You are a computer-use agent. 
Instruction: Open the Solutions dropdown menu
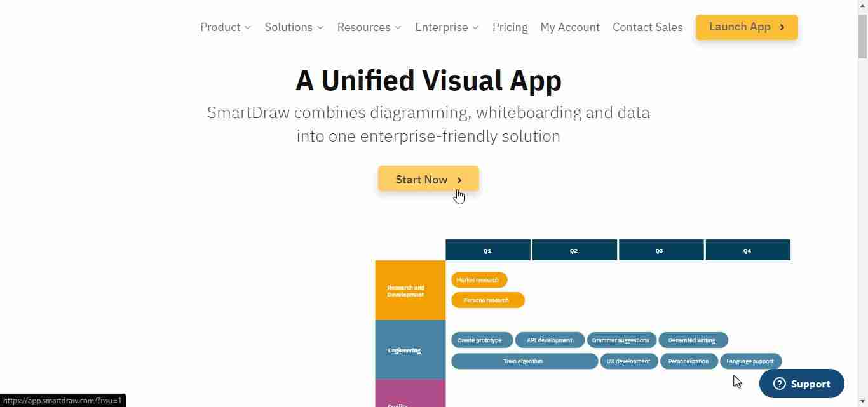(294, 27)
